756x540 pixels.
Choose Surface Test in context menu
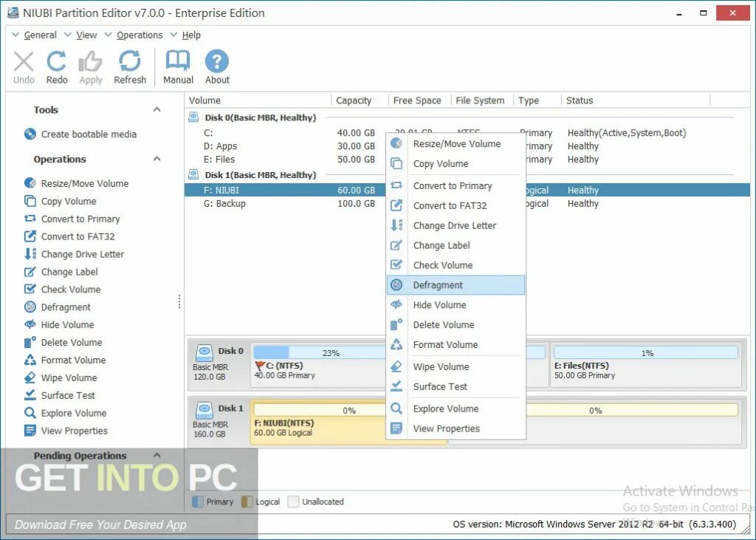point(456,386)
